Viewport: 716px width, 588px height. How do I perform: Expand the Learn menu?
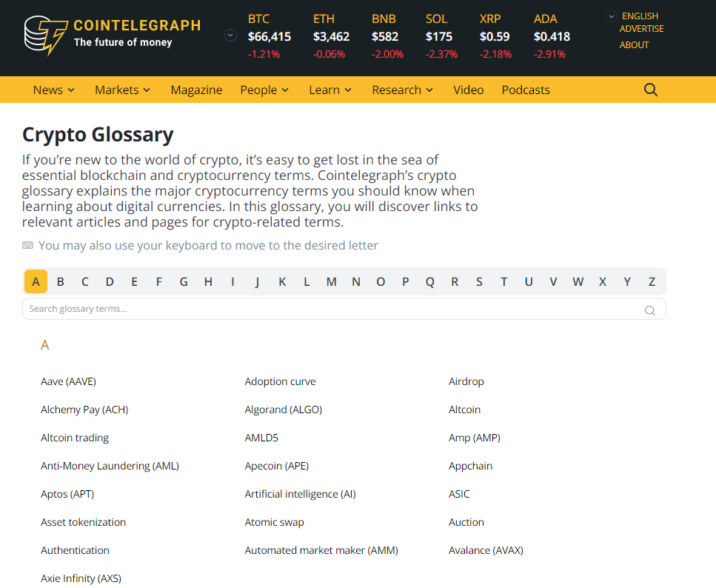coord(330,90)
